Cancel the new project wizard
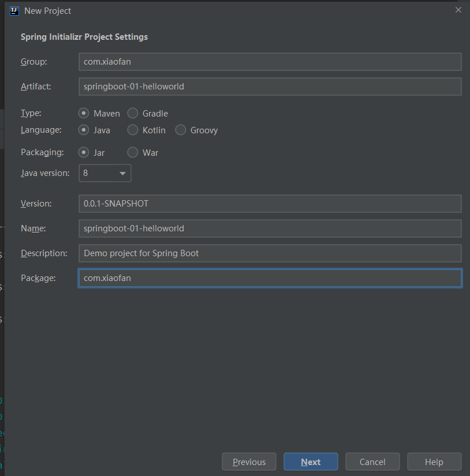The image size is (470, 476). pos(372,462)
